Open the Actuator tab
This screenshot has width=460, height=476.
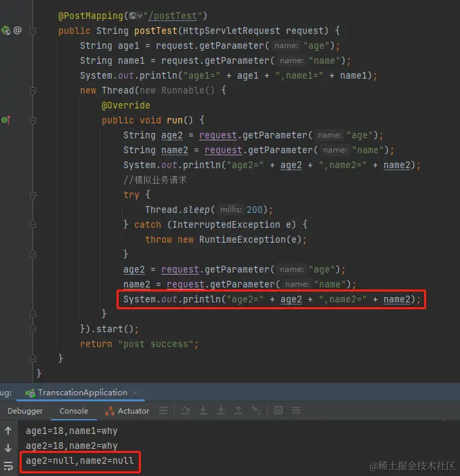click(127, 411)
